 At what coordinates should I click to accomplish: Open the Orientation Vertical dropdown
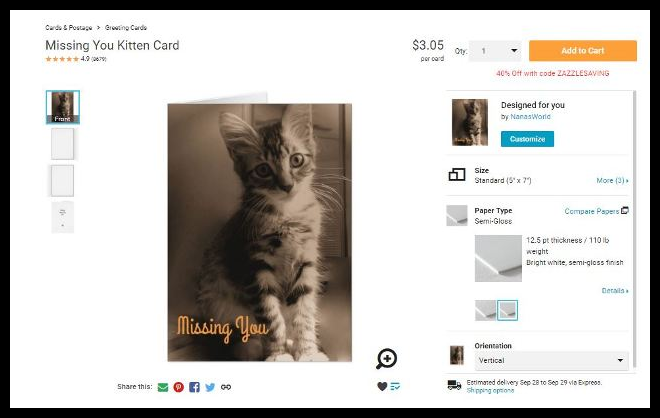click(x=551, y=361)
